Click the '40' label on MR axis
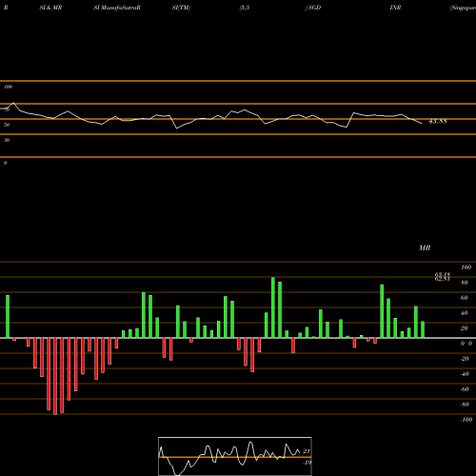Screen dimensions: 476x476 465,313
